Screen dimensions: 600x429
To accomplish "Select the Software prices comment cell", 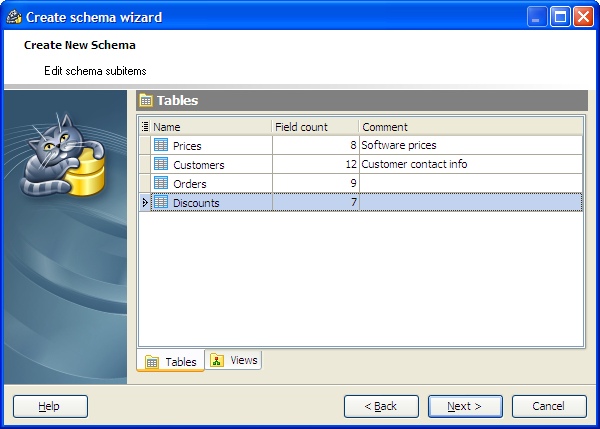I will 470,146.
